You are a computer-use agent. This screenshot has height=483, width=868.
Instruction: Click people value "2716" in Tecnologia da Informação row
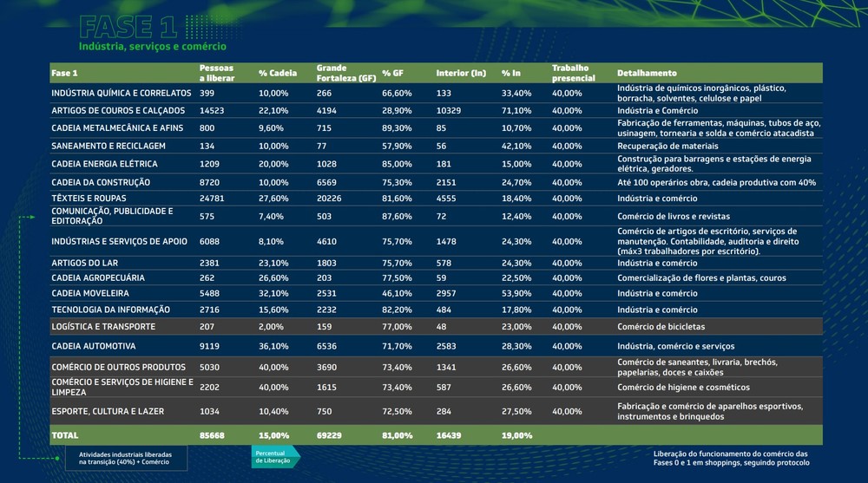209,310
